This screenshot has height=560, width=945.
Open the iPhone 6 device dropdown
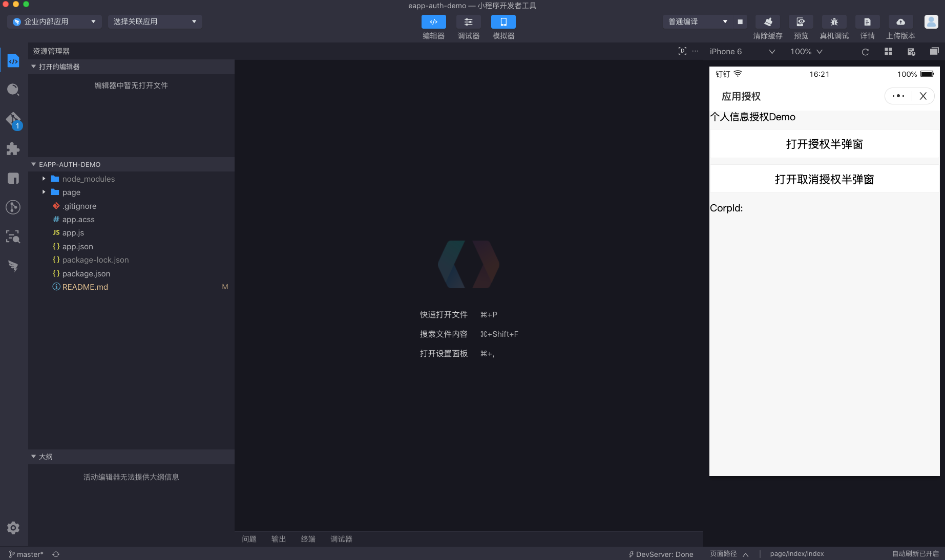click(x=742, y=51)
